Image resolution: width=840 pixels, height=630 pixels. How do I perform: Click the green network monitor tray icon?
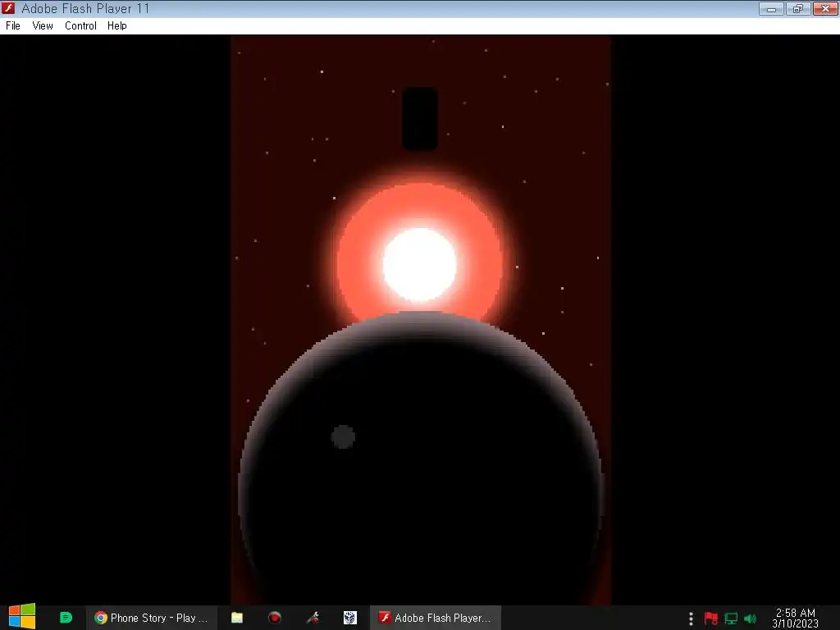pos(731,619)
